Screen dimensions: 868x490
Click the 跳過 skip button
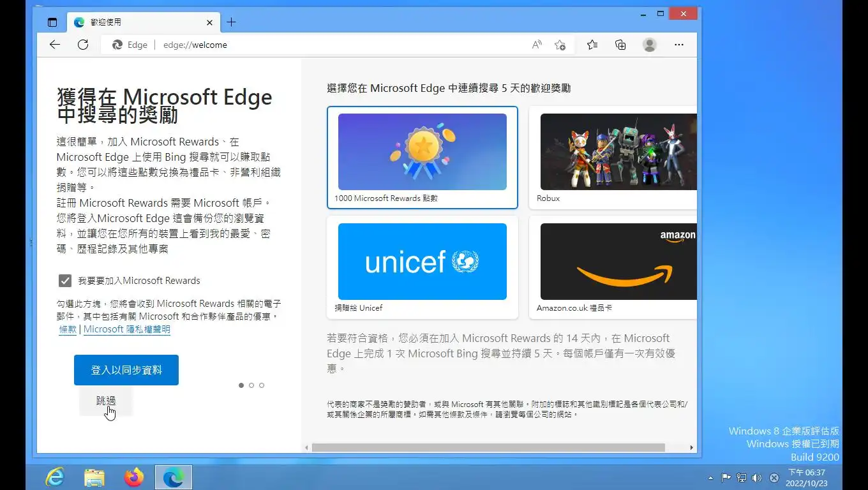pos(106,401)
